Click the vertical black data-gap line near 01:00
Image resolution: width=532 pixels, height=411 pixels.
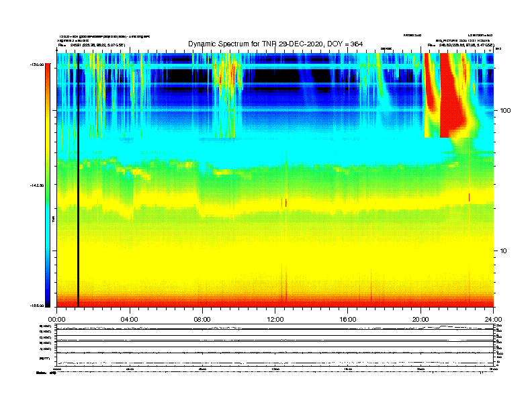click(78, 180)
